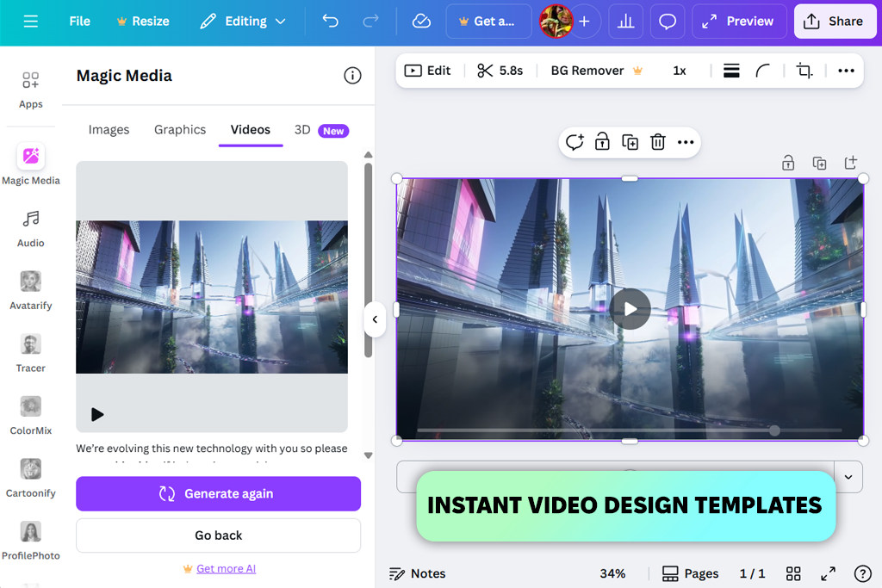Open the Apps sidebar item

(30, 90)
